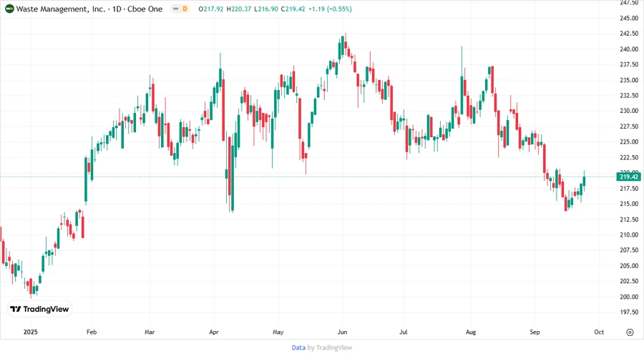Click the Mar label on time axis

(x=150, y=332)
